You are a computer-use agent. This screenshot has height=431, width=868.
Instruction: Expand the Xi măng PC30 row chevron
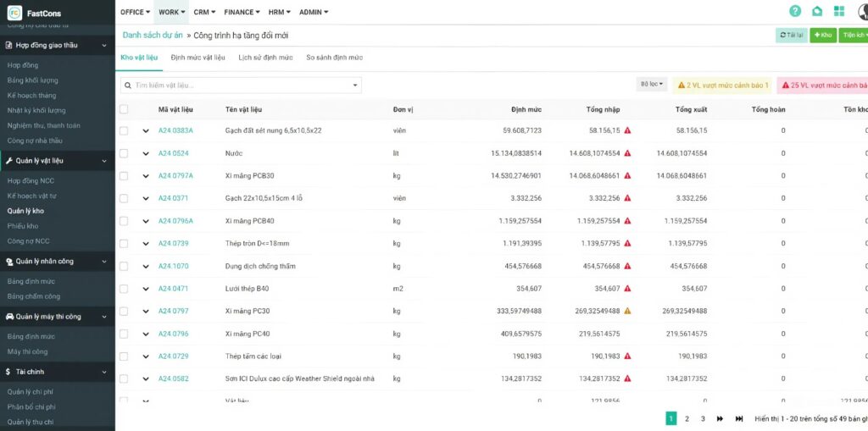[146, 312]
